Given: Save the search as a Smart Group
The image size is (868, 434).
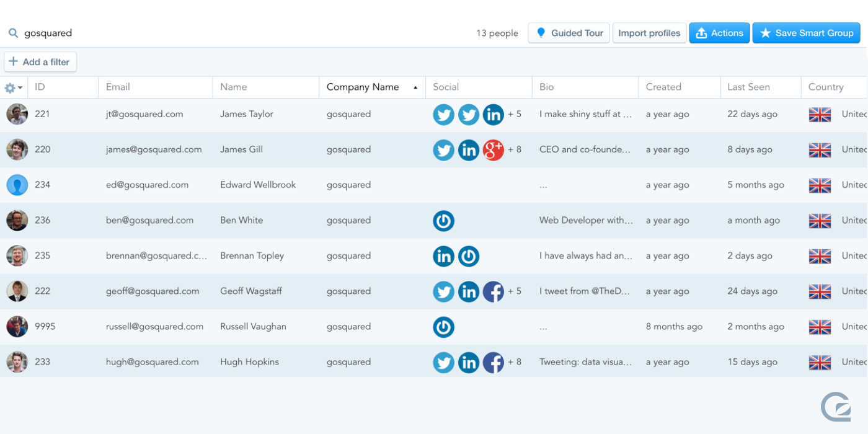Looking at the screenshot, I should click(x=807, y=33).
